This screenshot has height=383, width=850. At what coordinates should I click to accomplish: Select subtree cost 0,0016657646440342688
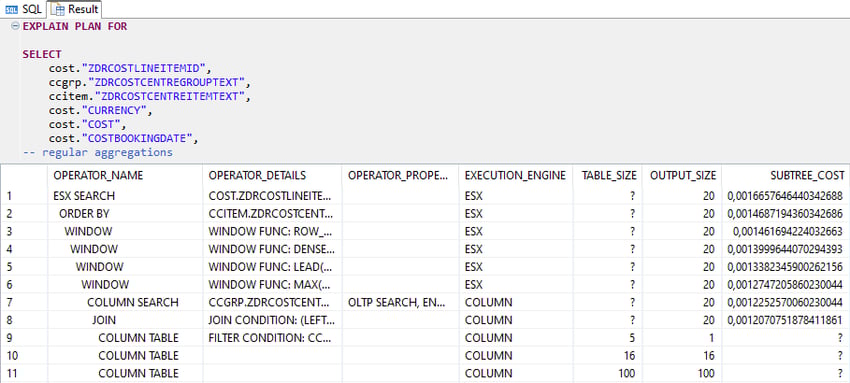(x=785, y=196)
